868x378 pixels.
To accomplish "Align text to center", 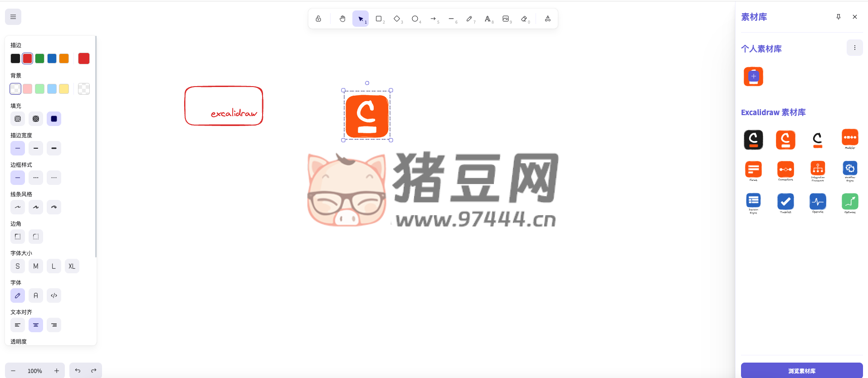I will [x=36, y=325].
